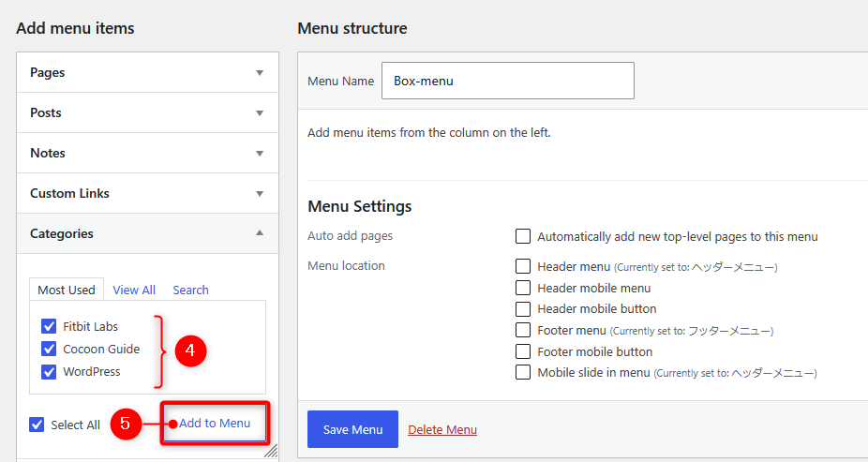Check the Mobile slide in menu location
Image resolution: width=868 pixels, height=462 pixels.
523,372
